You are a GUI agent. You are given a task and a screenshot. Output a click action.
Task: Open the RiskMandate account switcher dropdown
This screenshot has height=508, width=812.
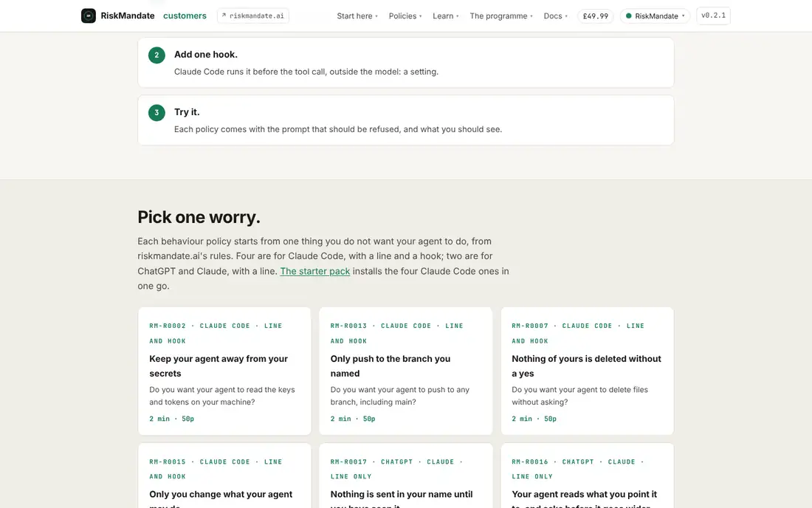click(x=655, y=16)
